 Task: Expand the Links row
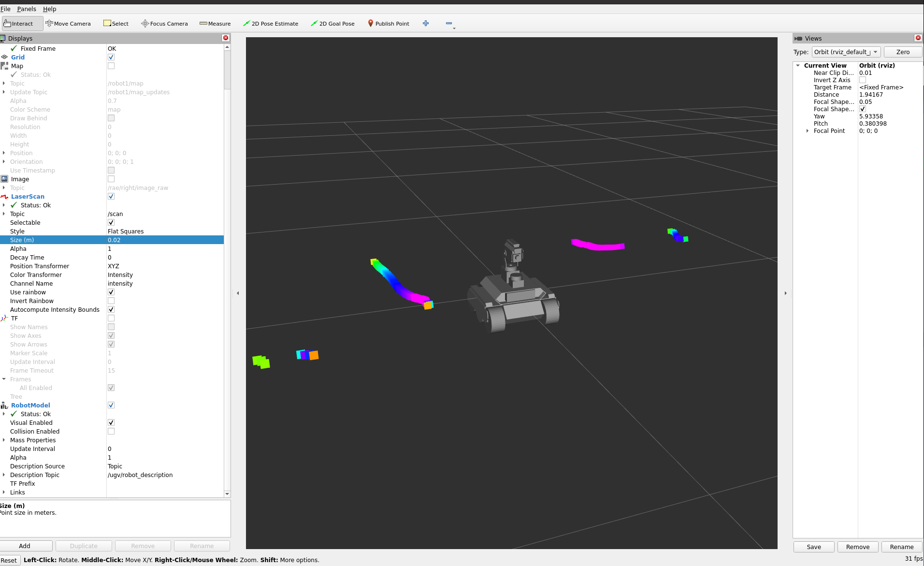[x=4, y=492]
